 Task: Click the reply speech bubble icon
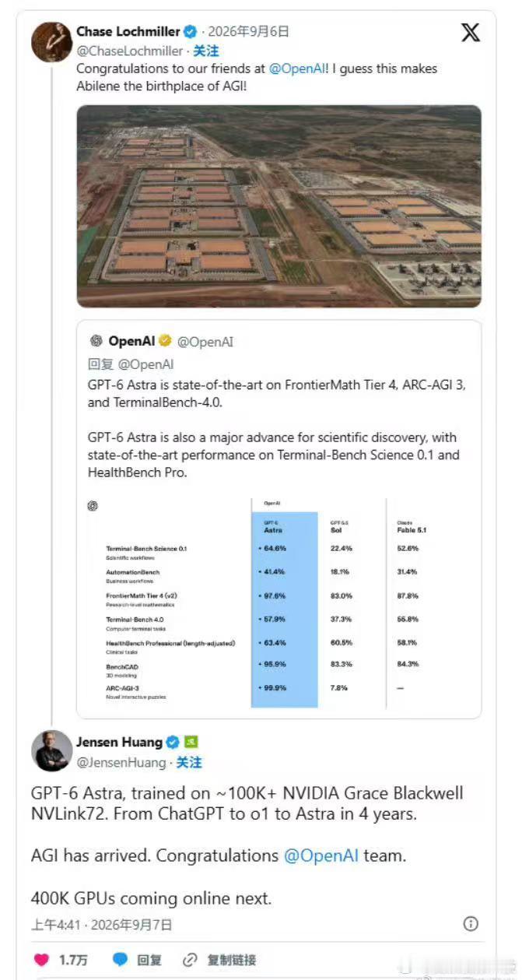click(x=120, y=960)
